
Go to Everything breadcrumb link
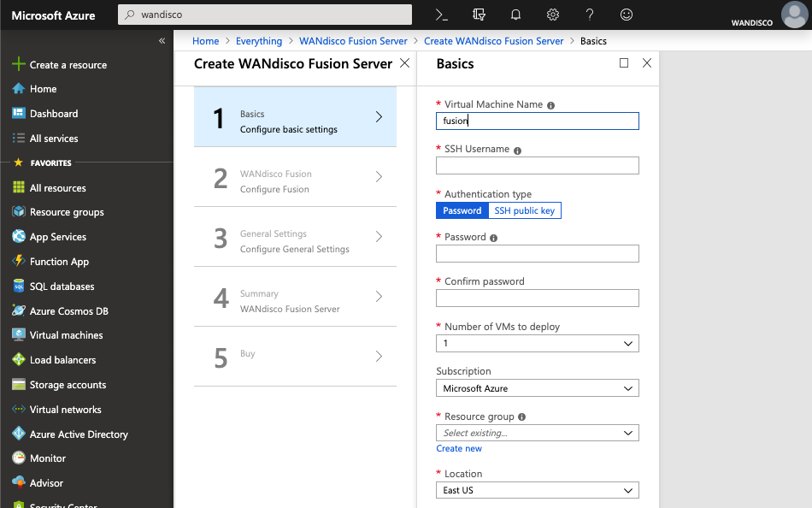[x=259, y=41]
